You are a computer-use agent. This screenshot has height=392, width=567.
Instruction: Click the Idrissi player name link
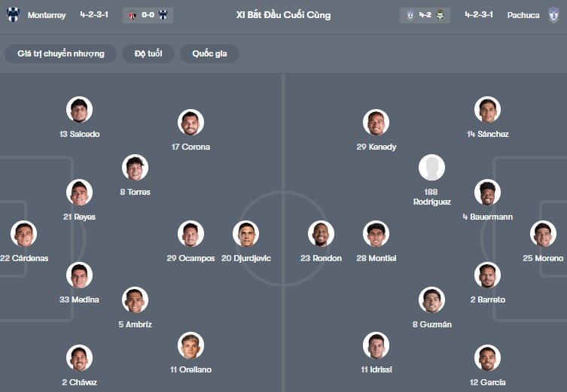tap(376, 369)
